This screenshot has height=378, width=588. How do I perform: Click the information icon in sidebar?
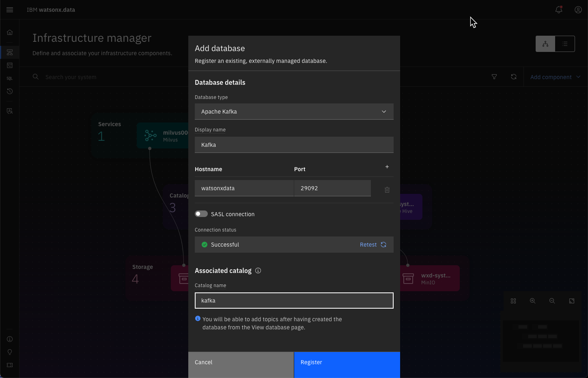(10, 339)
